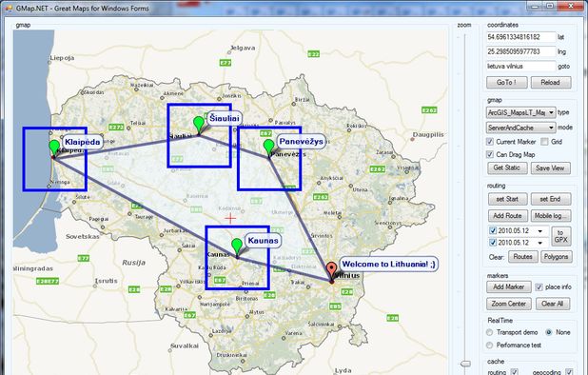Click the Panevėžys tooltip label

point(301,142)
